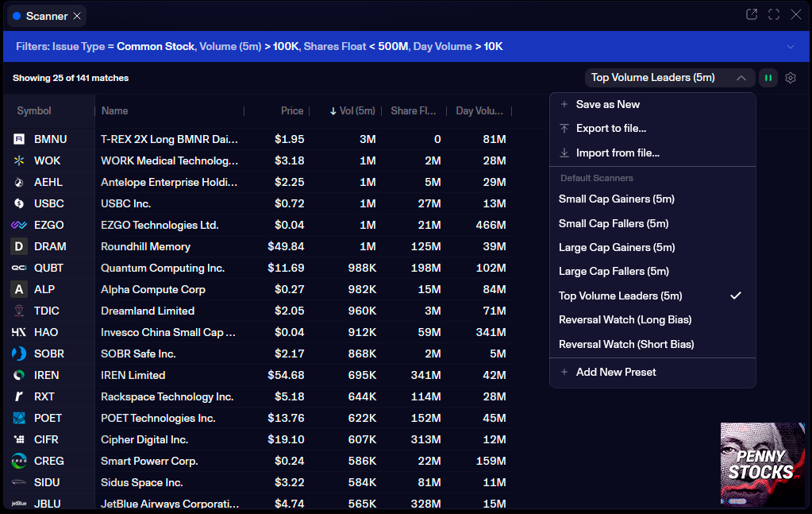This screenshot has width=812, height=514.
Task: Toggle fullscreen mode icon
Action: pos(774,14)
